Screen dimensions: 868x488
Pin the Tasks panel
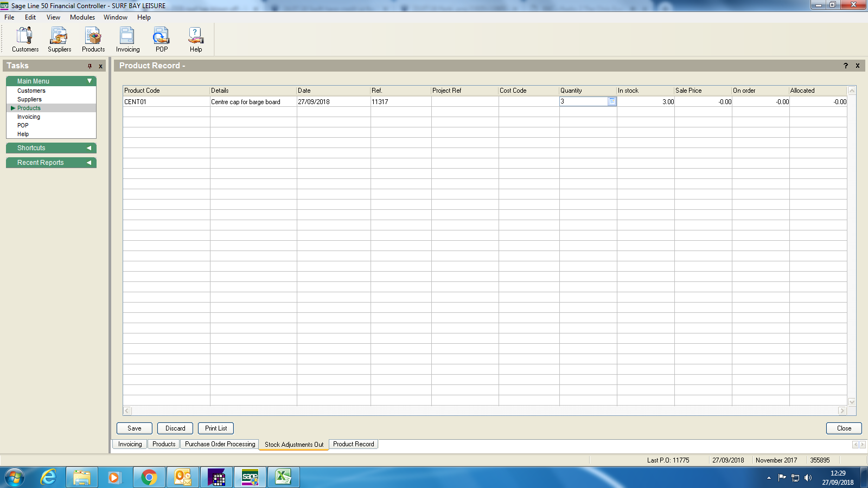(x=90, y=66)
